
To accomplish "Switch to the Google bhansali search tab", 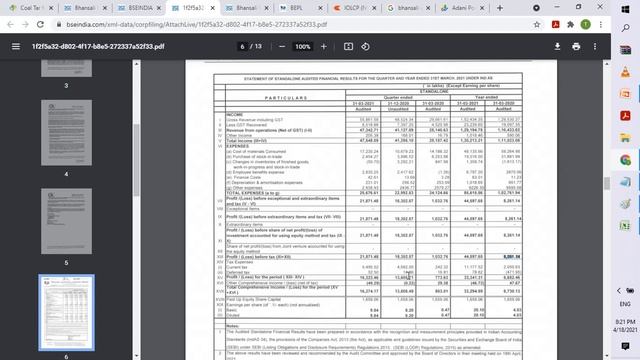I will coord(408,8).
